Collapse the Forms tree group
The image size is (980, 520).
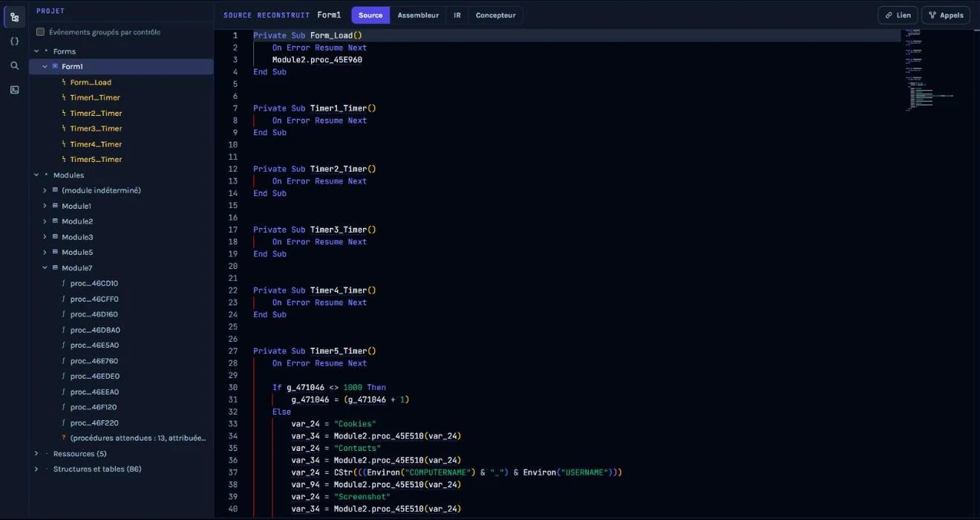tap(36, 51)
